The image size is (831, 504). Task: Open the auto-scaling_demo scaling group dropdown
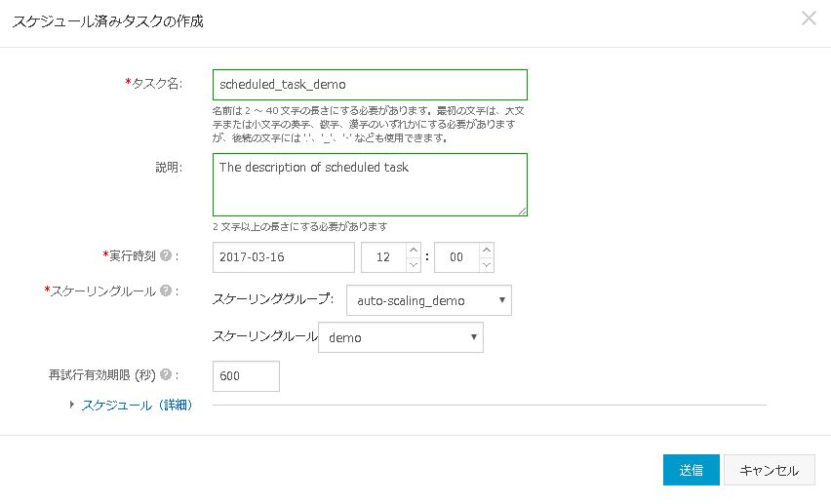point(429,300)
